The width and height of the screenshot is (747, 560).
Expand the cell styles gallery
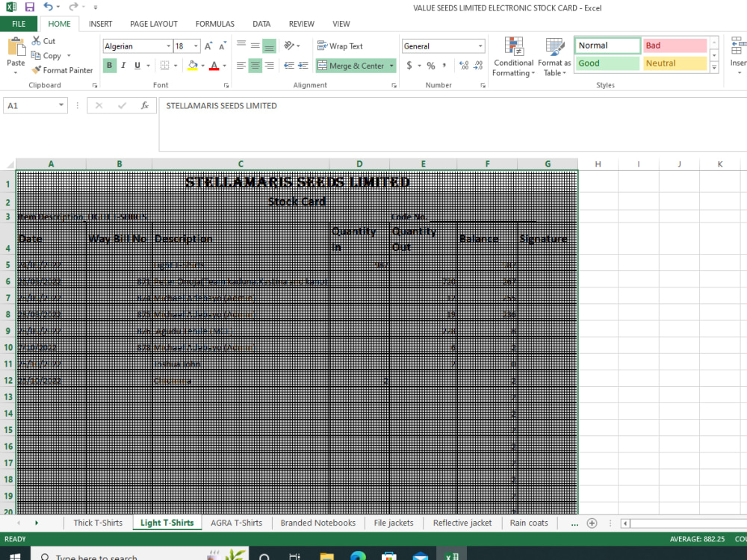(713, 68)
